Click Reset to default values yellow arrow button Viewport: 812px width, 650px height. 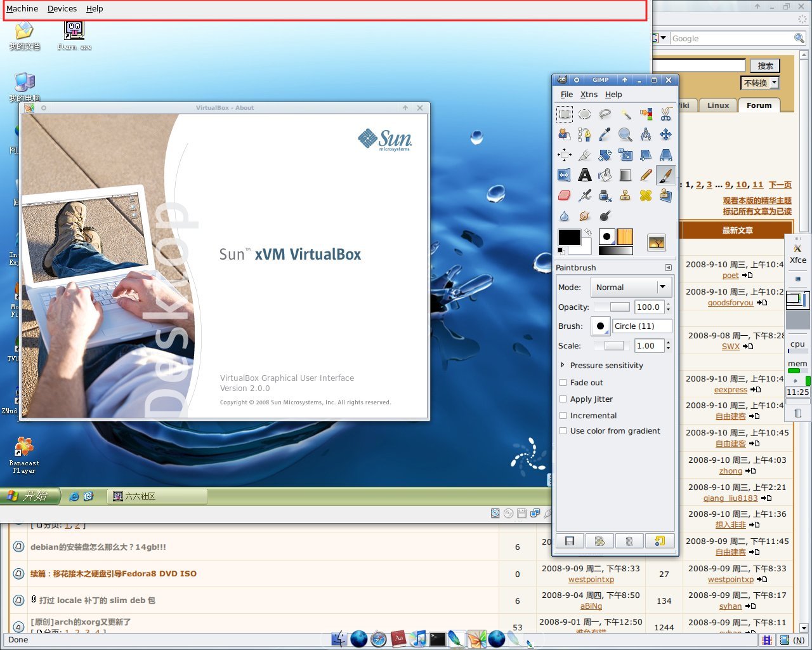(660, 541)
